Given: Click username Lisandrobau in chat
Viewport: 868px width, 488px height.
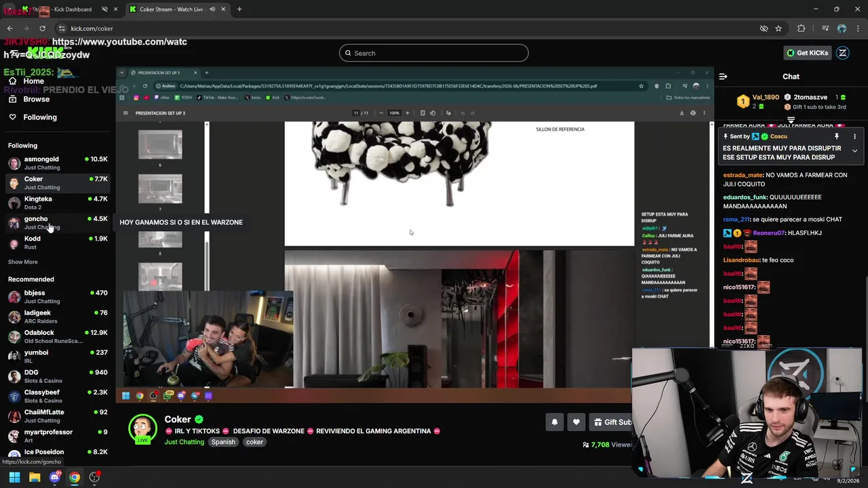Looking at the screenshot, I should click(742, 260).
